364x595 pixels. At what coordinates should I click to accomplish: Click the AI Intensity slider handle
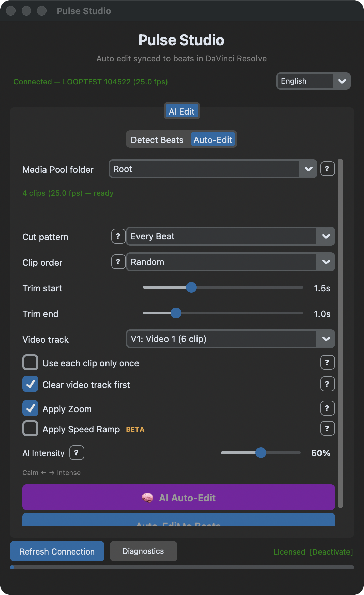tap(261, 453)
